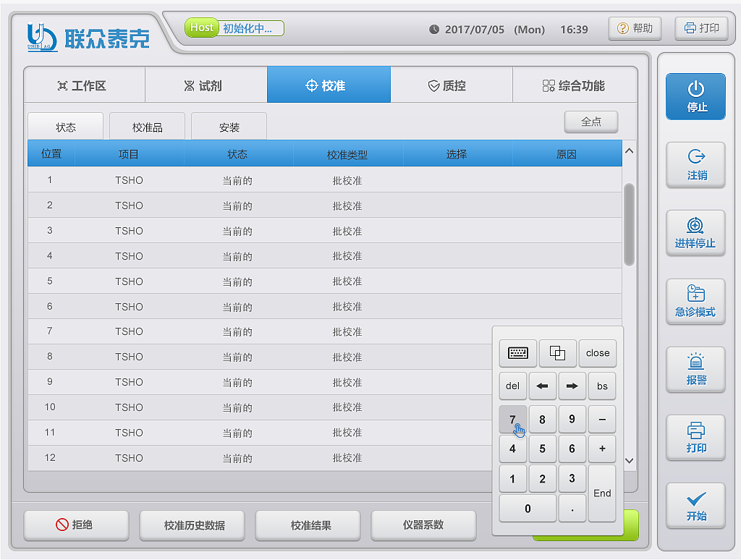The image size is (741, 560).
Task: Switch to the 质控 tab
Action: click(x=452, y=84)
